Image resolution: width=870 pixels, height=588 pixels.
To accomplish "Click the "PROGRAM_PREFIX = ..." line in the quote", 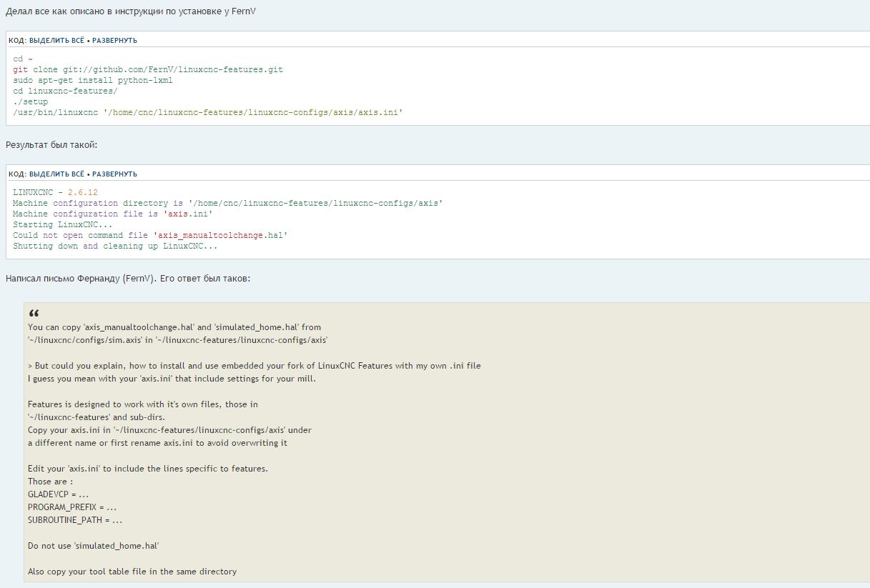I will pos(72,507).
